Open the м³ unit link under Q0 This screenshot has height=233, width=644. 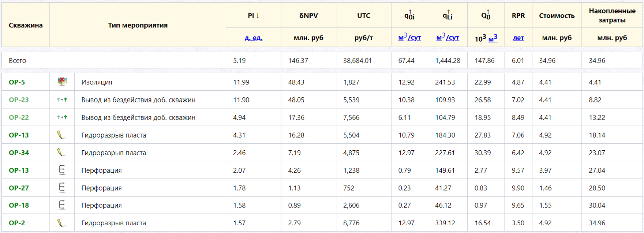pos(493,38)
